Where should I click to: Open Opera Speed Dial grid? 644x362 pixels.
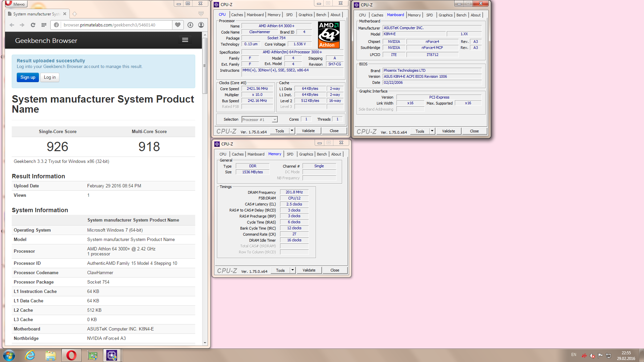click(44, 25)
